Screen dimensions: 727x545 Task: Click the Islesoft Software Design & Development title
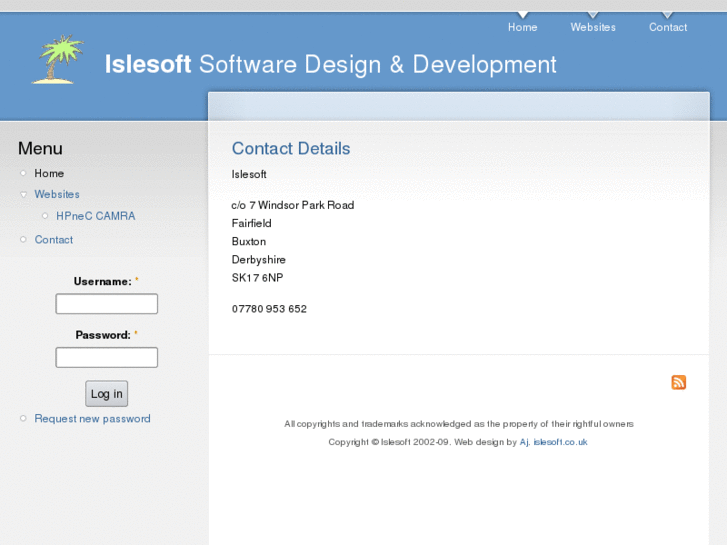click(331, 65)
